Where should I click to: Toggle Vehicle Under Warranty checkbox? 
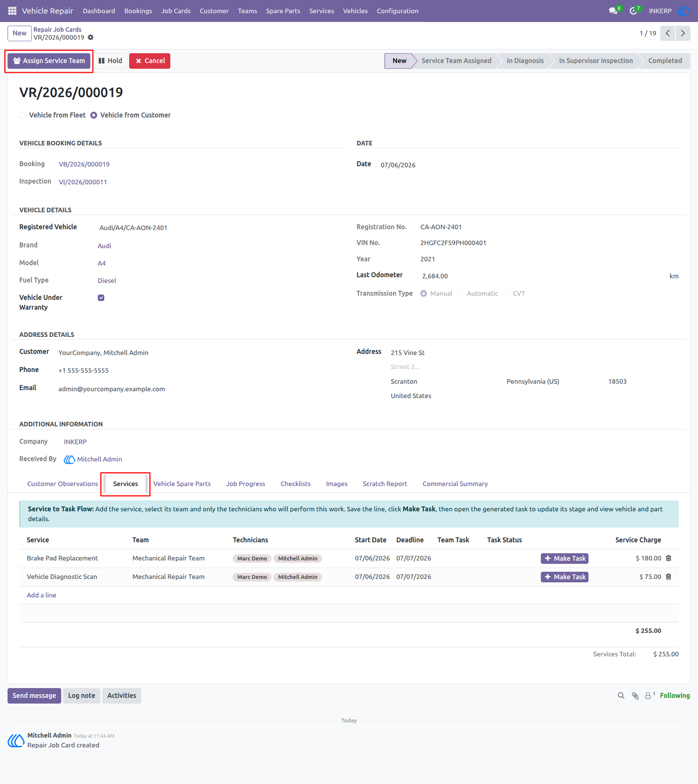101,298
